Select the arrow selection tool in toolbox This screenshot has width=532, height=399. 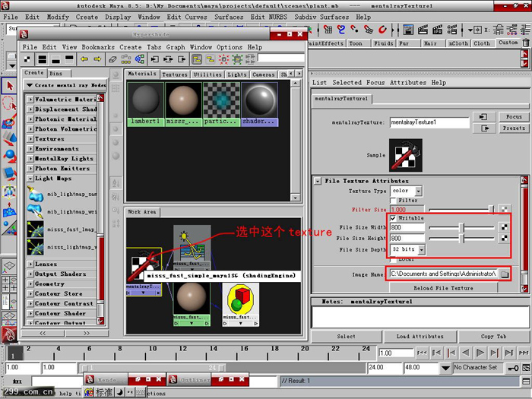(x=9, y=86)
